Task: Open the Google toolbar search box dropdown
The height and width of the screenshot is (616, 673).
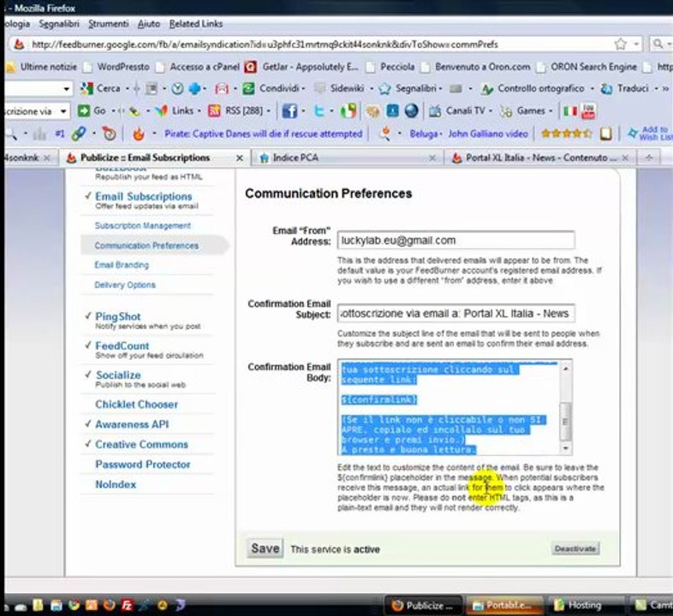Action: 66,89
